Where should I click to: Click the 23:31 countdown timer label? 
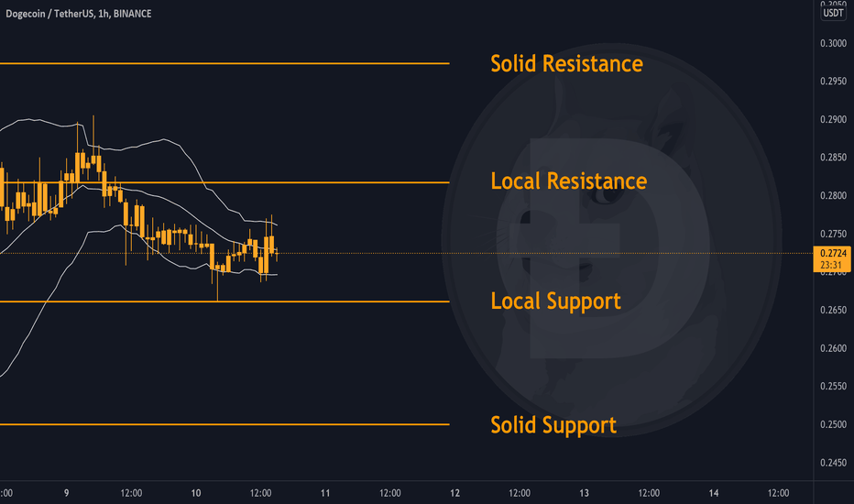click(x=832, y=266)
